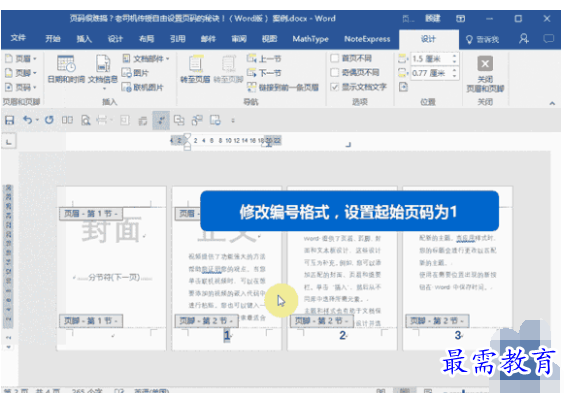This screenshot has width=564, height=393.
Task: Click the selected page number 1 in footer
Action: (x=227, y=335)
